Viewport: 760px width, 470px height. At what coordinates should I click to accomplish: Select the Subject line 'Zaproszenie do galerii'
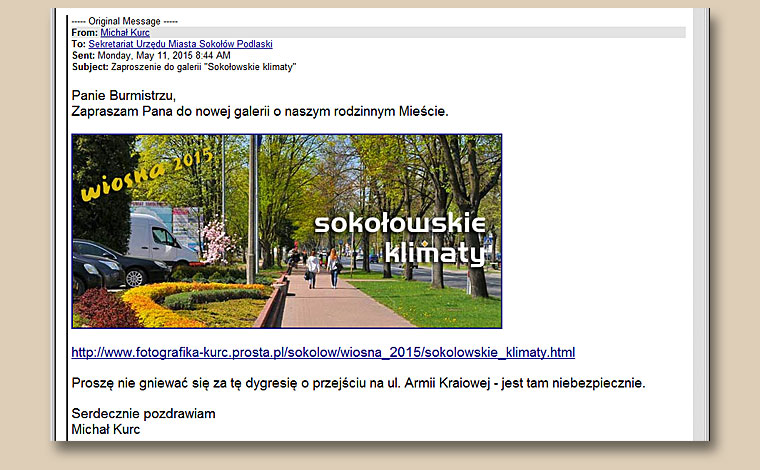coord(203,67)
